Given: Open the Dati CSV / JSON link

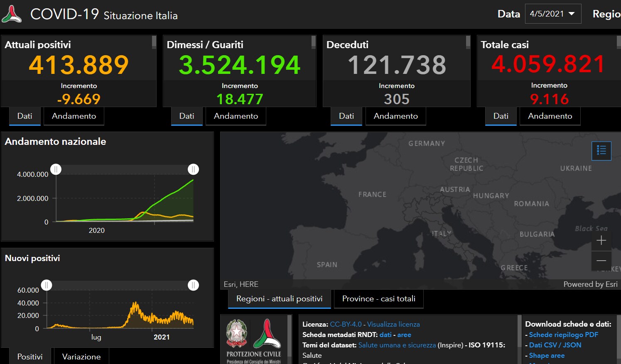Looking at the screenshot, I should click(555, 345).
